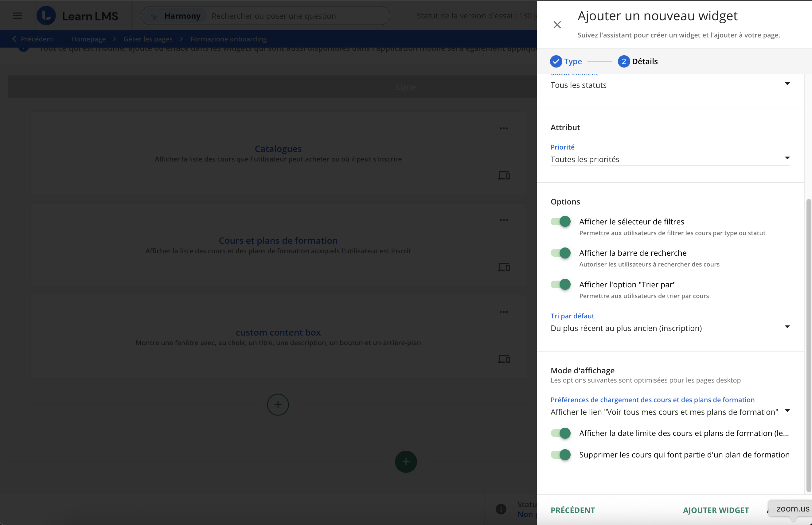Disable Afficher le sélecteur de filtres

click(561, 222)
